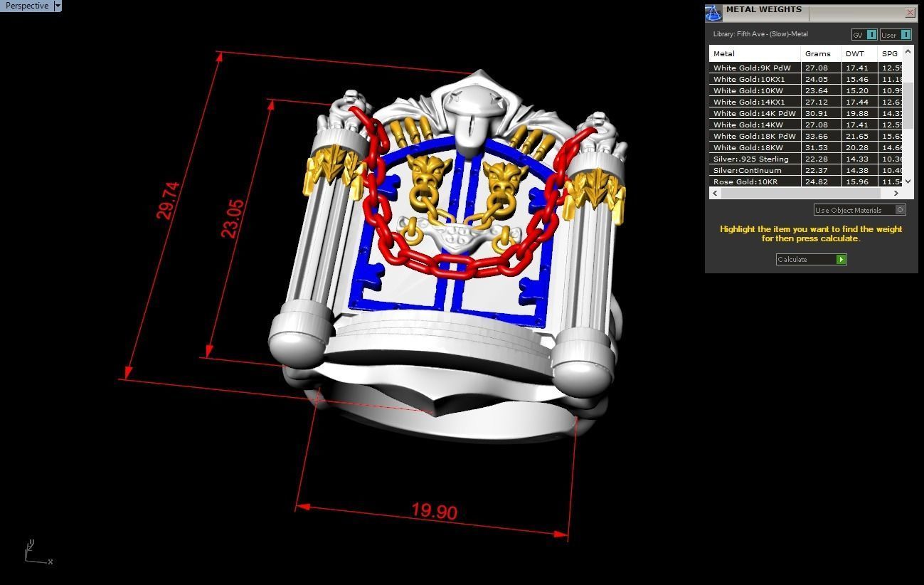The width and height of the screenshot is (924, 585).
Task: Toggle the User library switch
Action: click(895, 34)
